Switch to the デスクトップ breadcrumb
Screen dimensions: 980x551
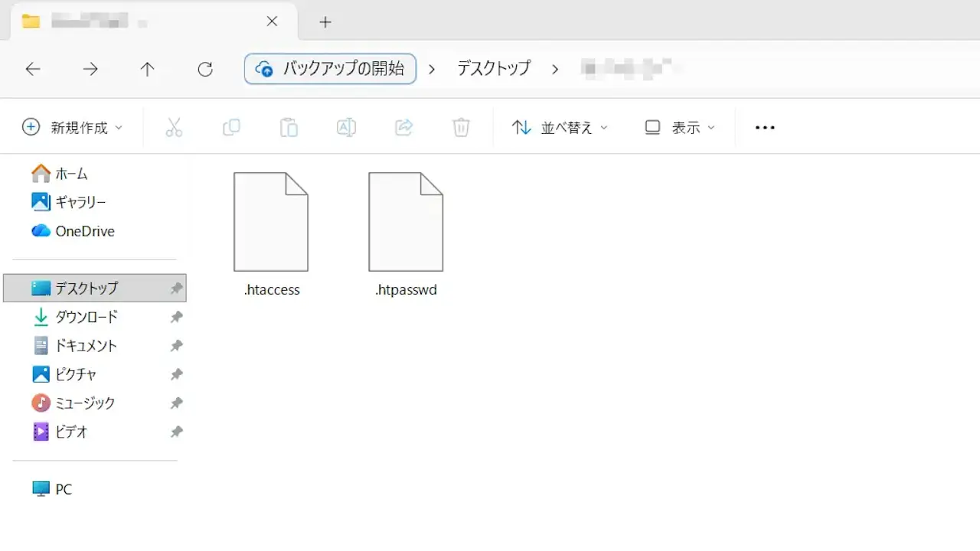493,69
